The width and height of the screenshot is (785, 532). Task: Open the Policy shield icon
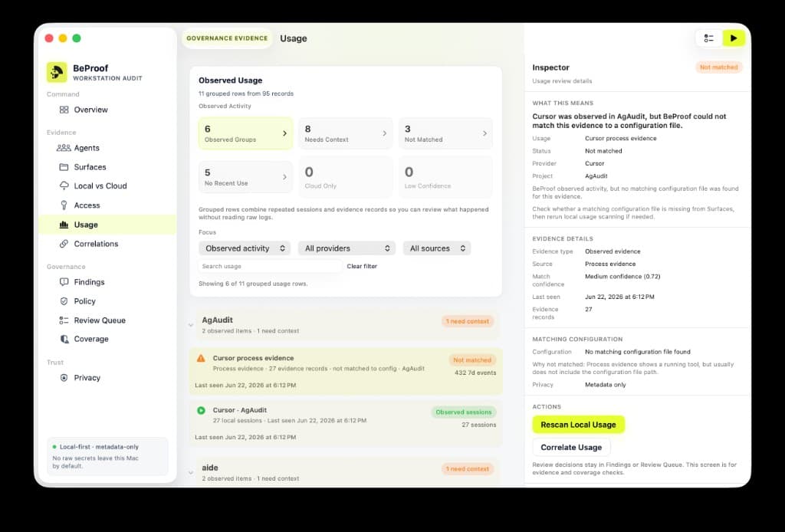point(64,301)
